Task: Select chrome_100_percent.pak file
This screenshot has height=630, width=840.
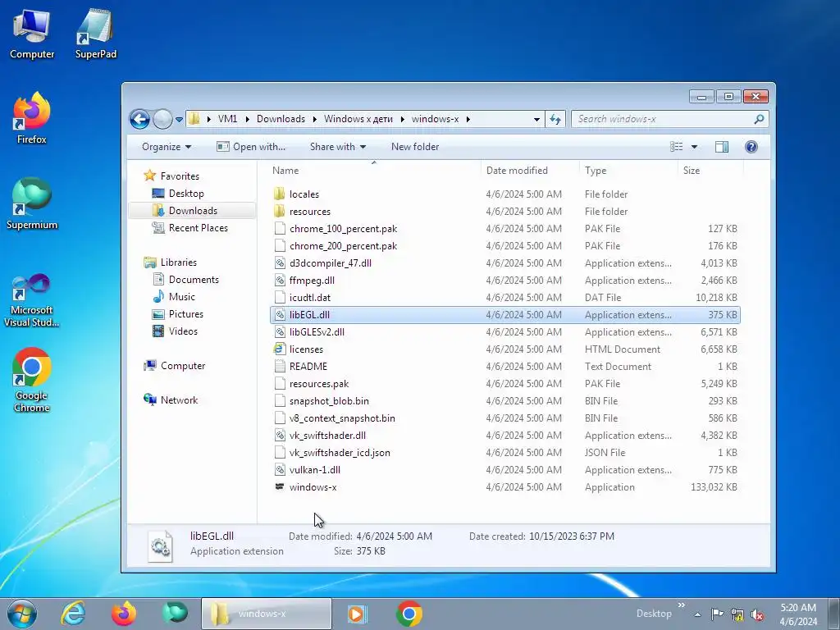Action: pos(343,229)
